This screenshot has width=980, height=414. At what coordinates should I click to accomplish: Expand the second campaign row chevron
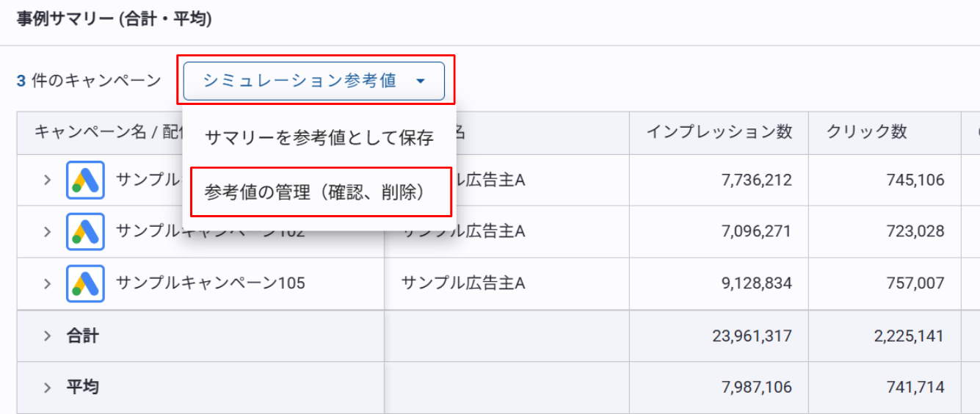point(47,232)
